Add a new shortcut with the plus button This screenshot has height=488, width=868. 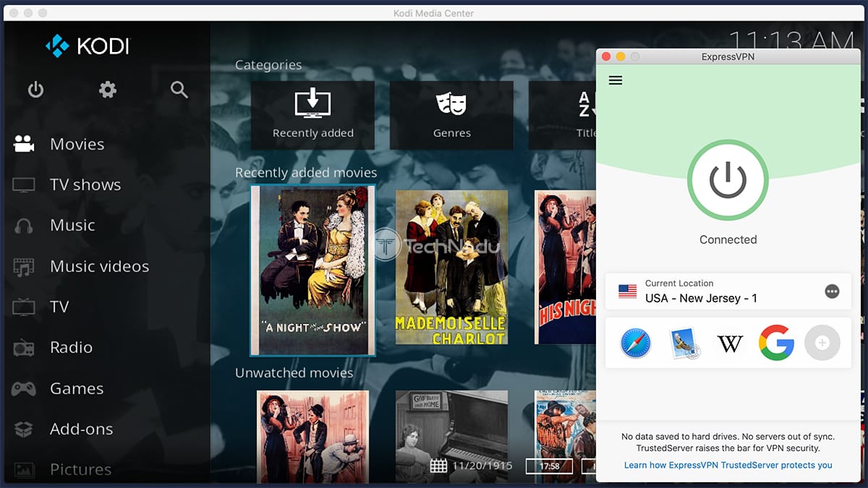tap(822, 343)
